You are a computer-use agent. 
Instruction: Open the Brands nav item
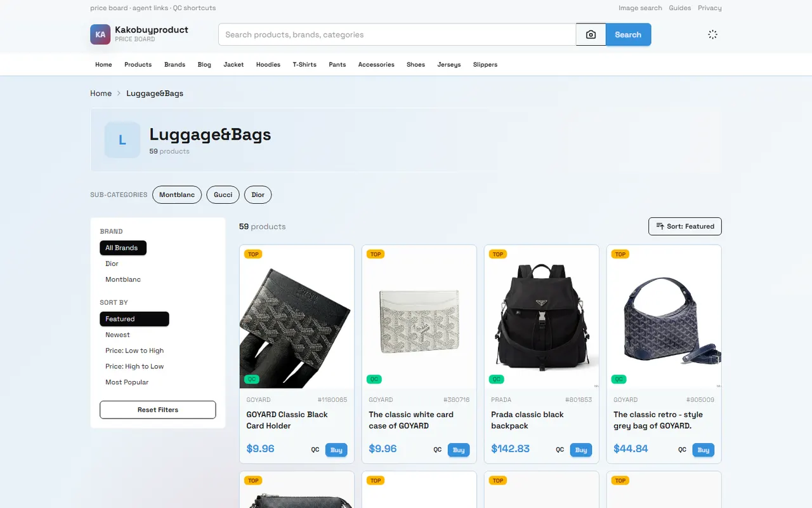(174, 65)
